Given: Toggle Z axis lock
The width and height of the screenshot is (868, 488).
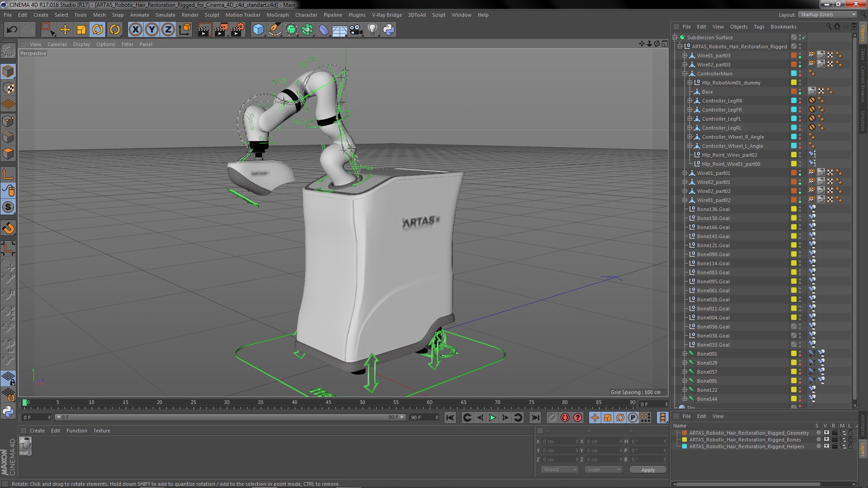Looking at the screenshot, I should pos(168,30).
